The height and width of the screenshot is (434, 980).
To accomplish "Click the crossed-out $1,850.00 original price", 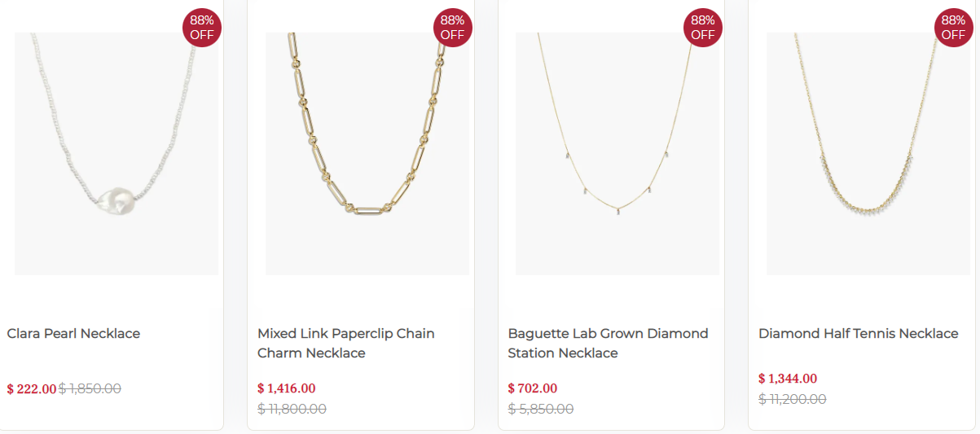I will pyautogui.click(x=90, y=389).
